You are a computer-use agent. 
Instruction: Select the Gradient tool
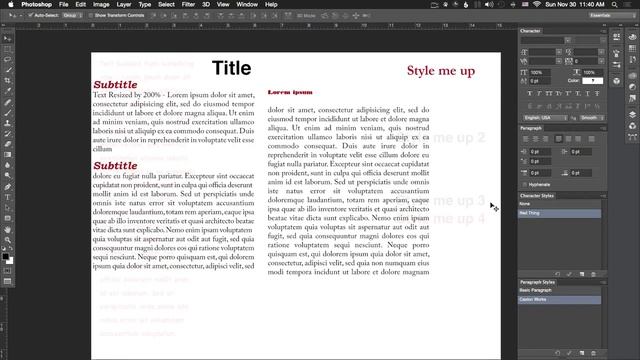[x=7, y=155]
